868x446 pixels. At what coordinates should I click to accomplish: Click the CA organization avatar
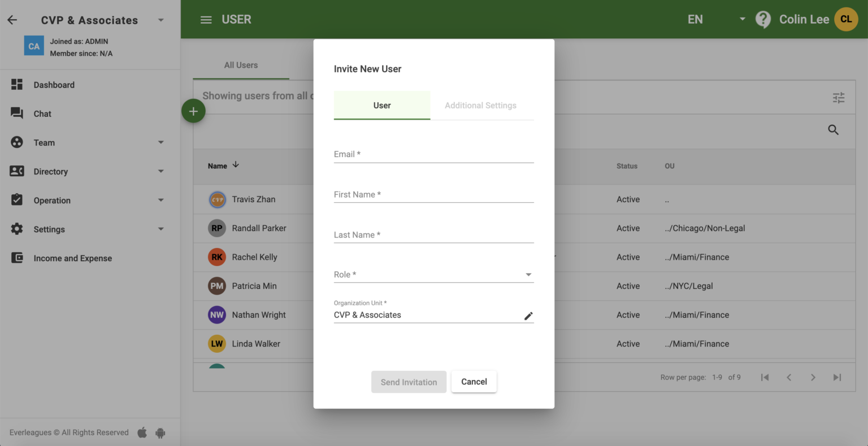34,46
